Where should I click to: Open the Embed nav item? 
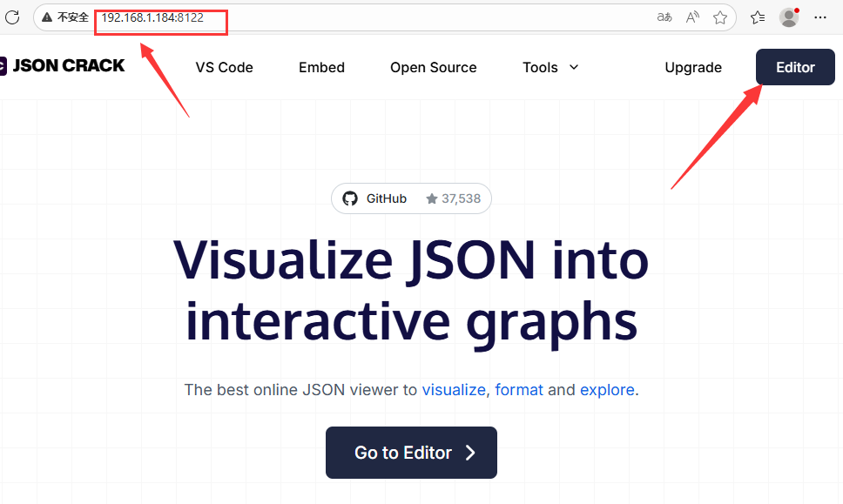pyautogui.click(x=321, y=68)
